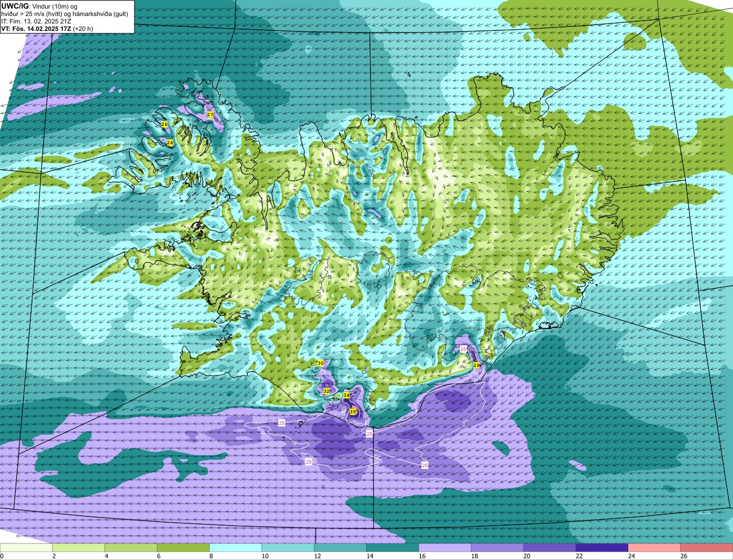This screenshot has width=733, height=560.
Task: Select the 18–20 m/s purple legend swatch
Action: [x=498, y=547]
